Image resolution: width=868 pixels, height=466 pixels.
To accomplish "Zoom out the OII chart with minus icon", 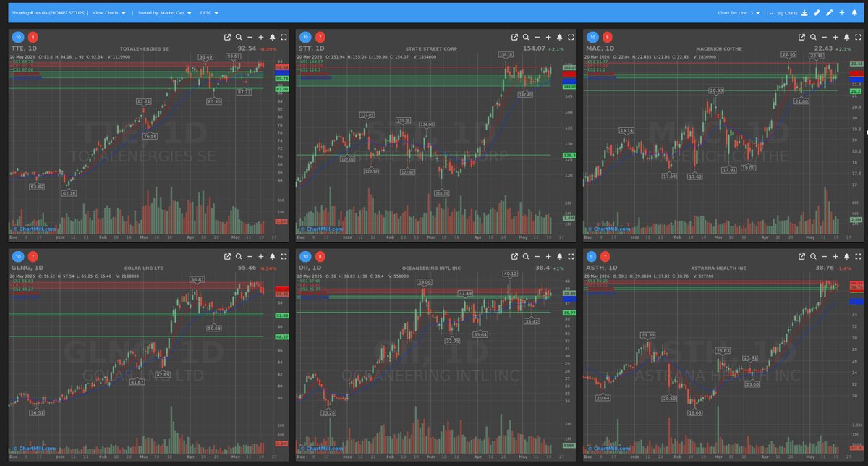I will point(537,256).
